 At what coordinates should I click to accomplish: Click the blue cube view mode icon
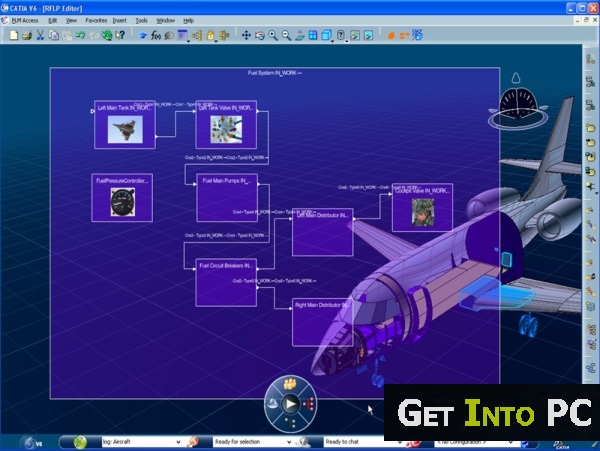point(326,36)
